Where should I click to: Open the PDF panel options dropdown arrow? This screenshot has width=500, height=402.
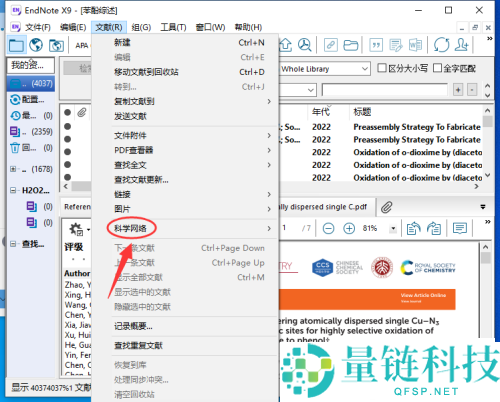point(483,207)
